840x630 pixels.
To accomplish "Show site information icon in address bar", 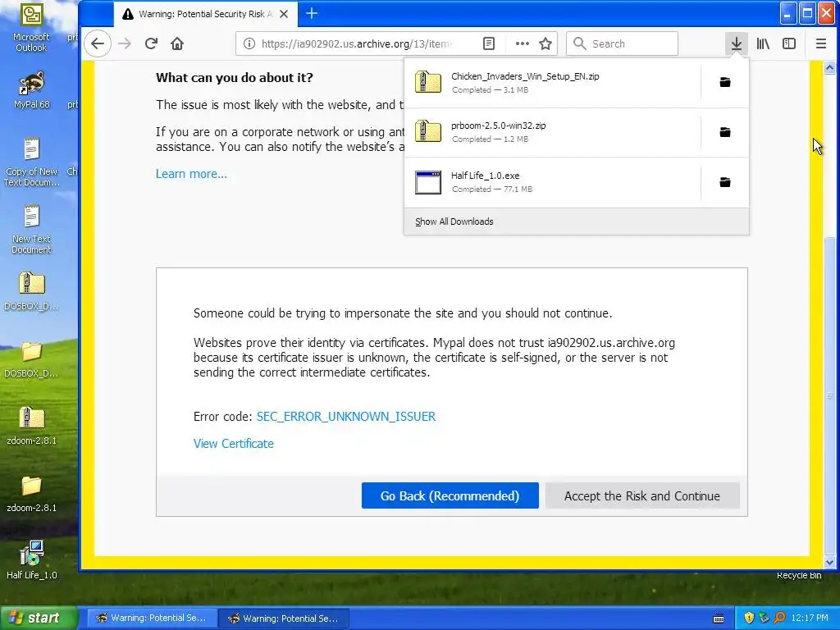I will [249, 44].
